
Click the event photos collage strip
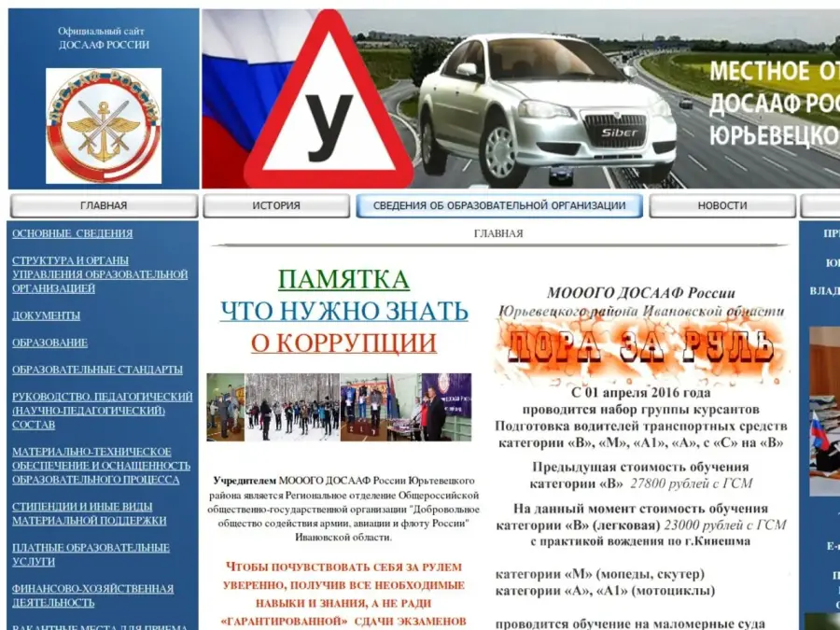coord(339,407)
